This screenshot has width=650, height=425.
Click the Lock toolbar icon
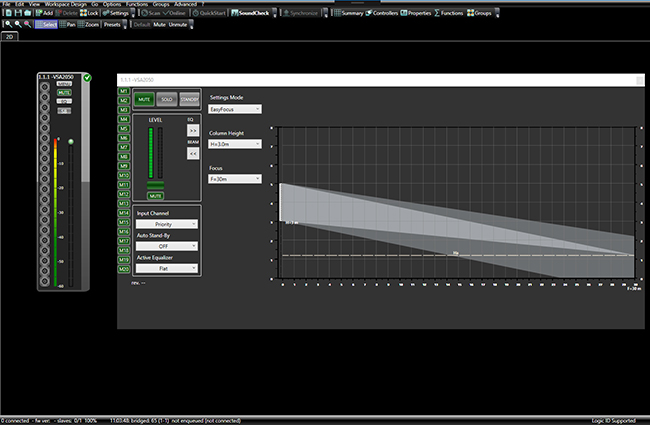pyautogui.click(x=88, y=13)
